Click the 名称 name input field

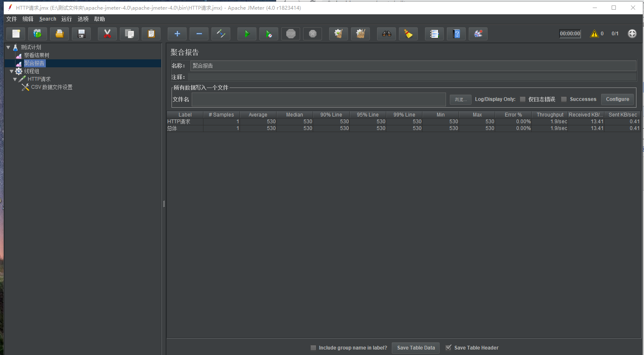click(413, 66)
